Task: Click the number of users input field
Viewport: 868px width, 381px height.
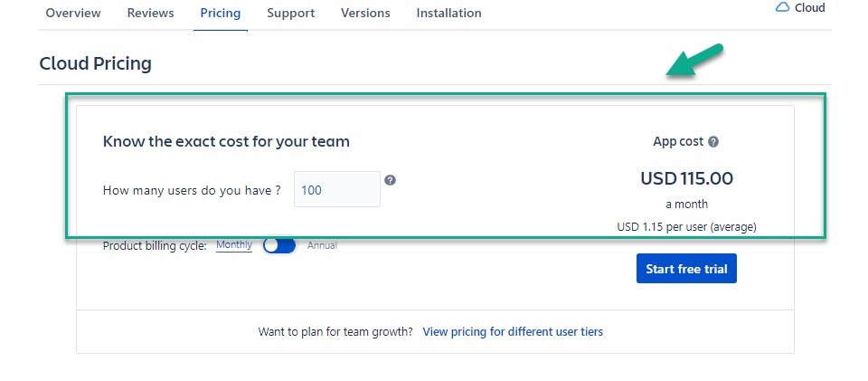Action: click(x=336, y=189)
